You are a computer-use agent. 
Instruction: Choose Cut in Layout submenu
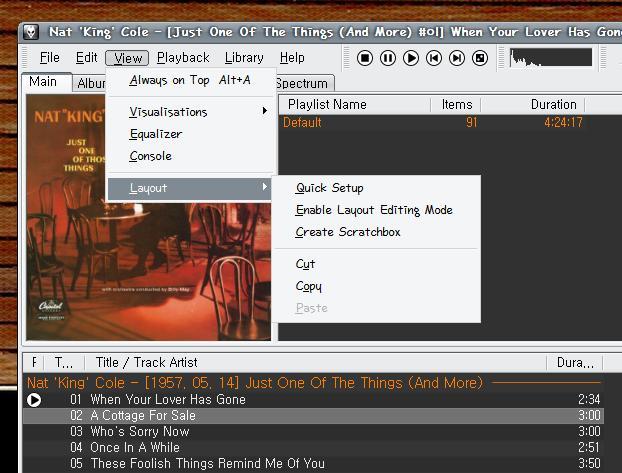point(377,264)
